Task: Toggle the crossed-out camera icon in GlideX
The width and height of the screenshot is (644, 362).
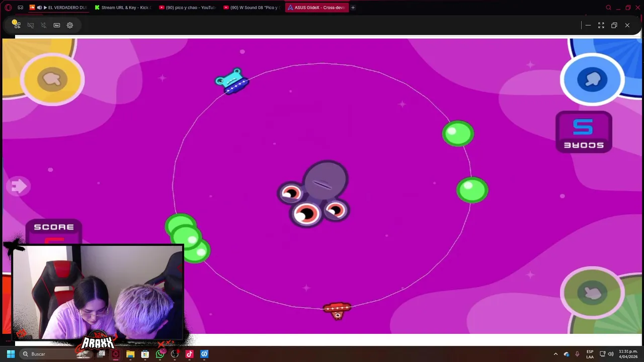Action: pos(31,25)
